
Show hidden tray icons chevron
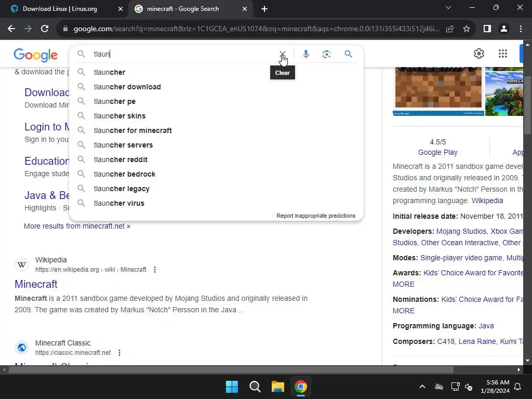(x=422, y=387)
